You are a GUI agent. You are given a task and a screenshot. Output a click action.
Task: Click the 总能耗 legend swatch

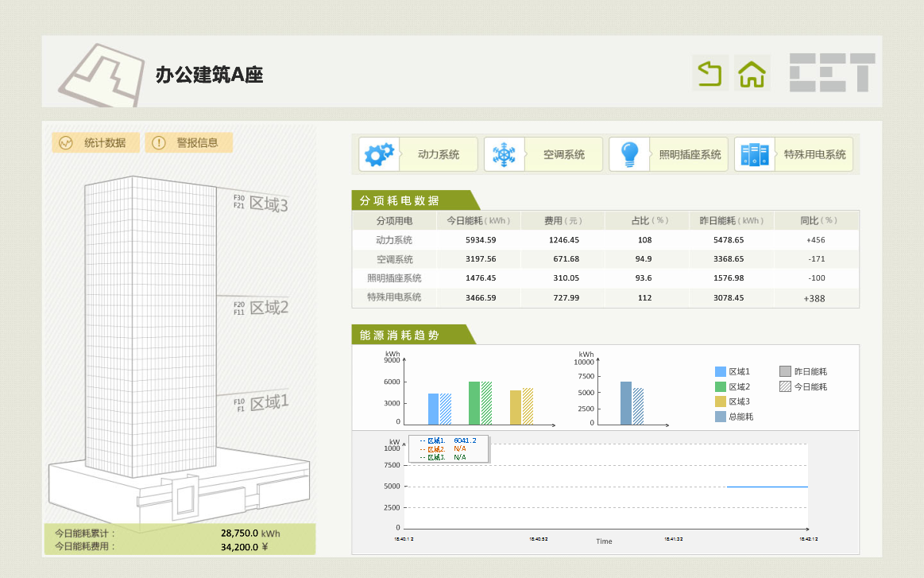720,417
